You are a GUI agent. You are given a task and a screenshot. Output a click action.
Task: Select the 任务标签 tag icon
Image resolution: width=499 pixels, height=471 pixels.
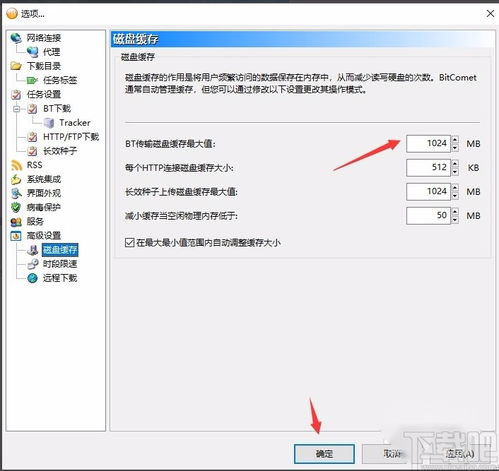32,80
